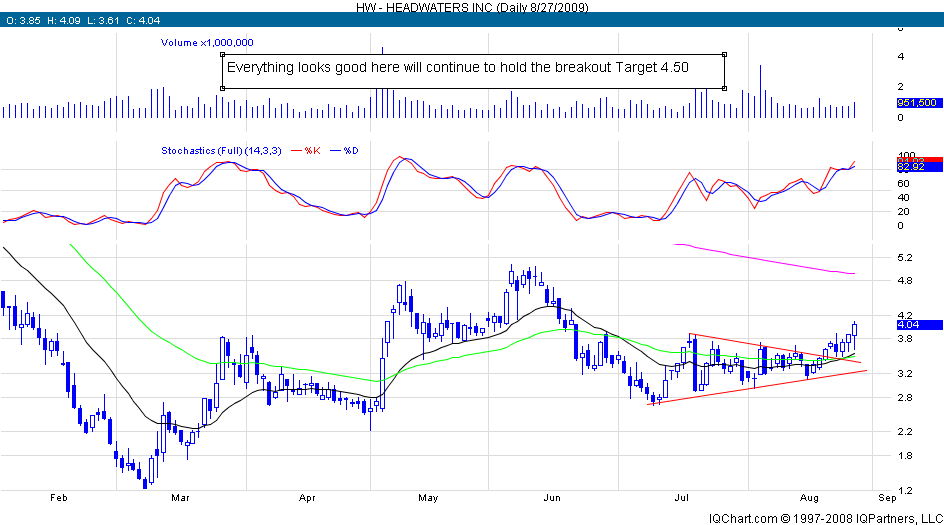Click the magenta long-term moving average line

click(765, 259)
